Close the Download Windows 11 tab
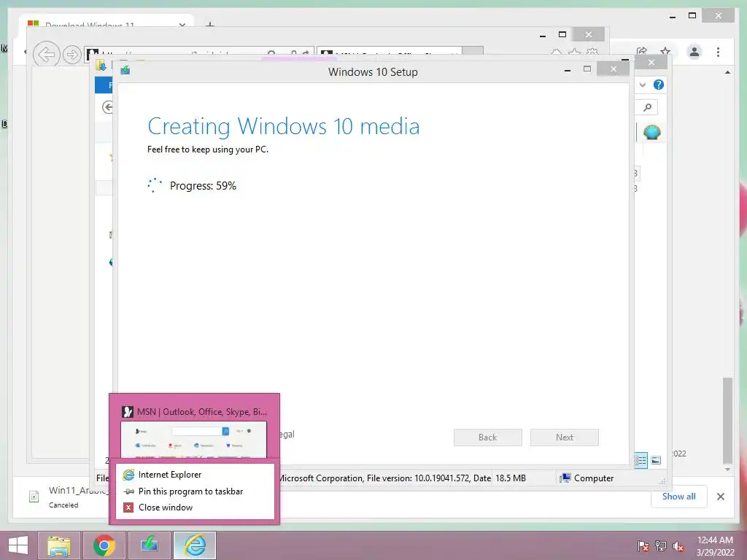 (182, 25)
